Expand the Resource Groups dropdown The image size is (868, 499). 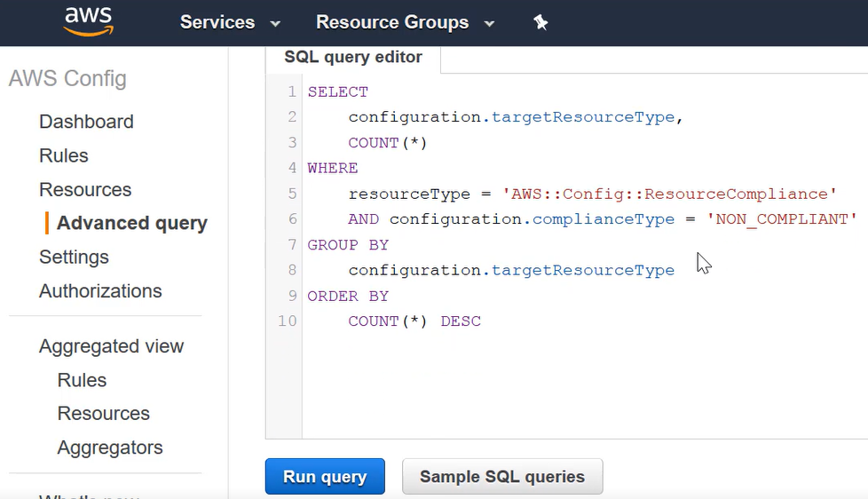[x=405, y=23]
